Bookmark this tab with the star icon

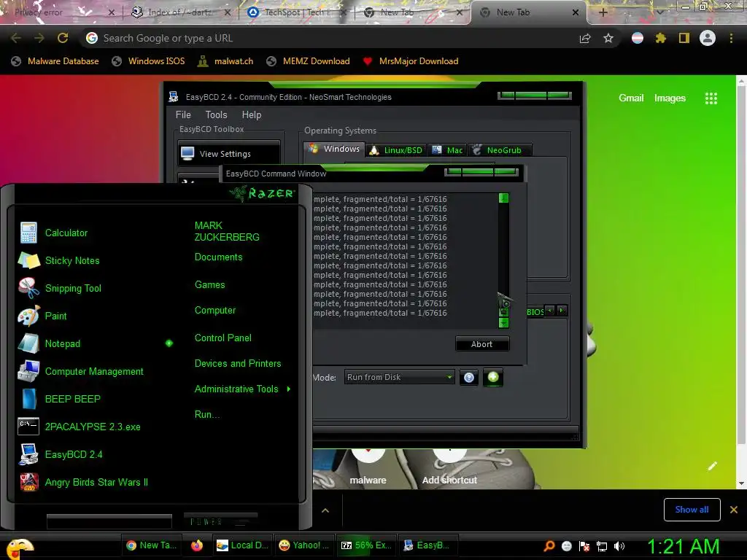pyautogui.click(x=608, y=38)
